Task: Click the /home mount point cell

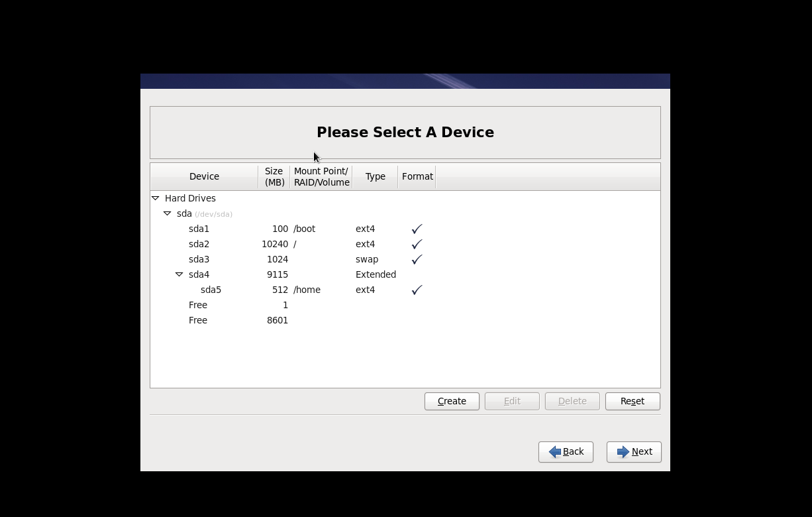Action: tap(307, 290)
